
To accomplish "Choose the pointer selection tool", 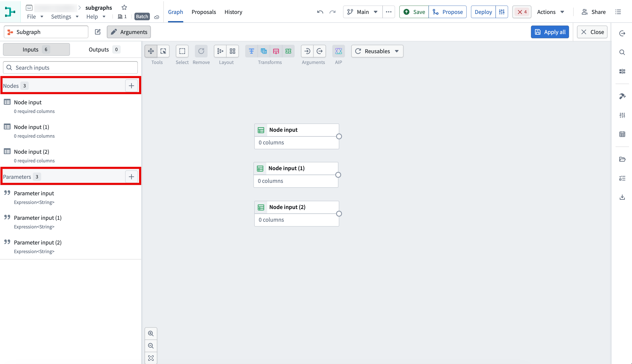I will (163, 51).
